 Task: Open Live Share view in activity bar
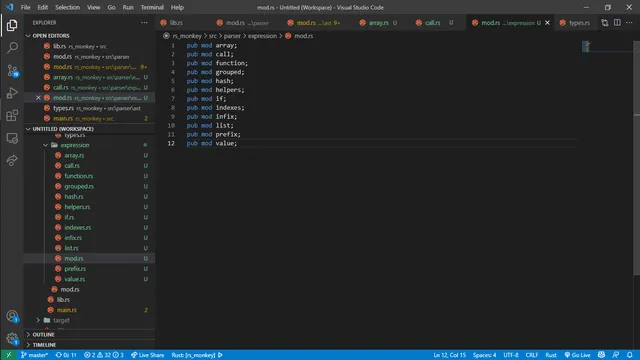click(x=12, y=160)
